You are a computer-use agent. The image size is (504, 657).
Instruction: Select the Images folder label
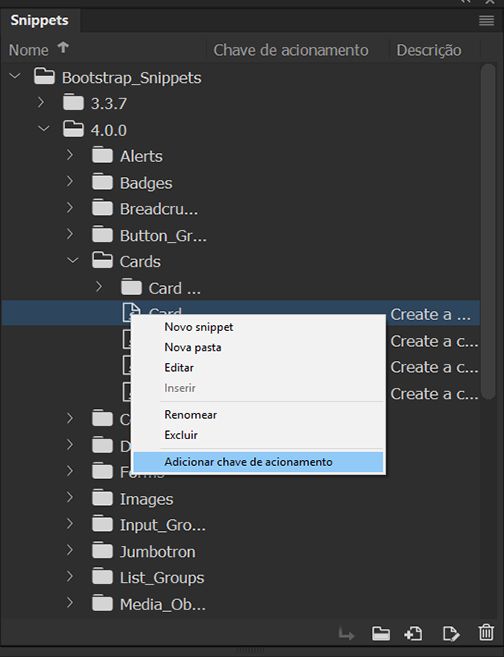(x=146, y=499)
